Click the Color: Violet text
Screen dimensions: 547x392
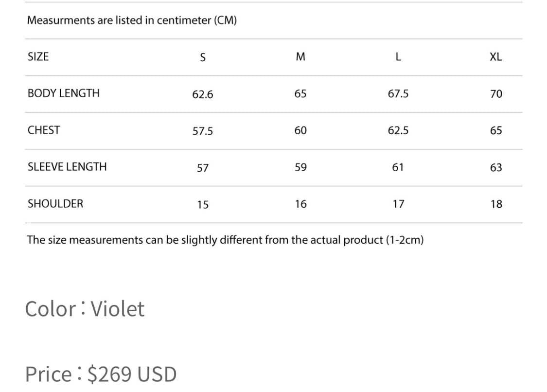tap(85, 309)
